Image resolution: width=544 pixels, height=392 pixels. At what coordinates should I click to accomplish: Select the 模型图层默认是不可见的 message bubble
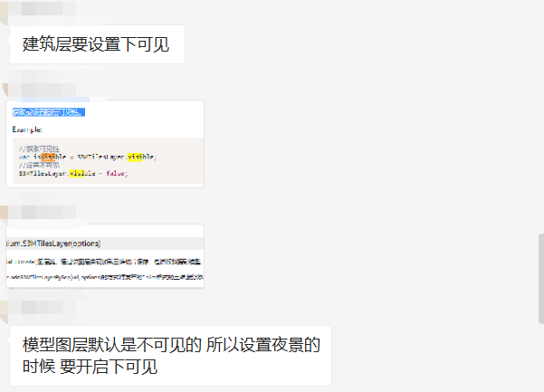click(x=170, y=356)
